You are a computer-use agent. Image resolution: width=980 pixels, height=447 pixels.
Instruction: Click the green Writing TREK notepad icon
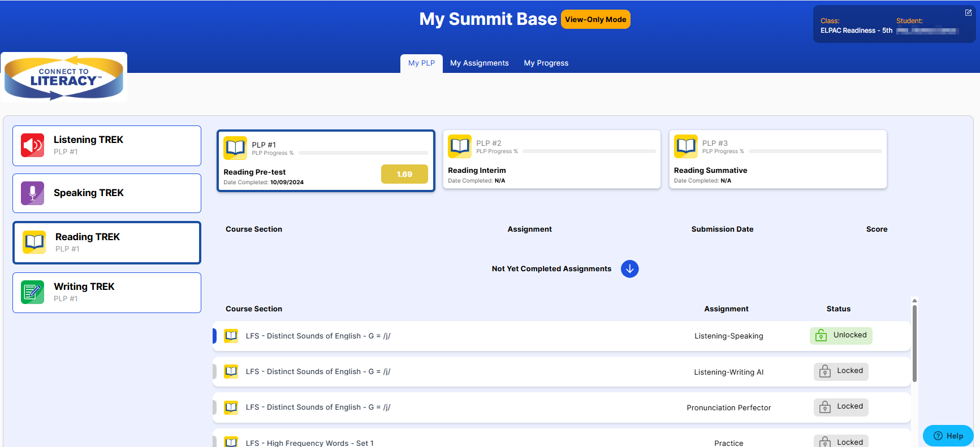pyautogui.click(x=33, y=292)
